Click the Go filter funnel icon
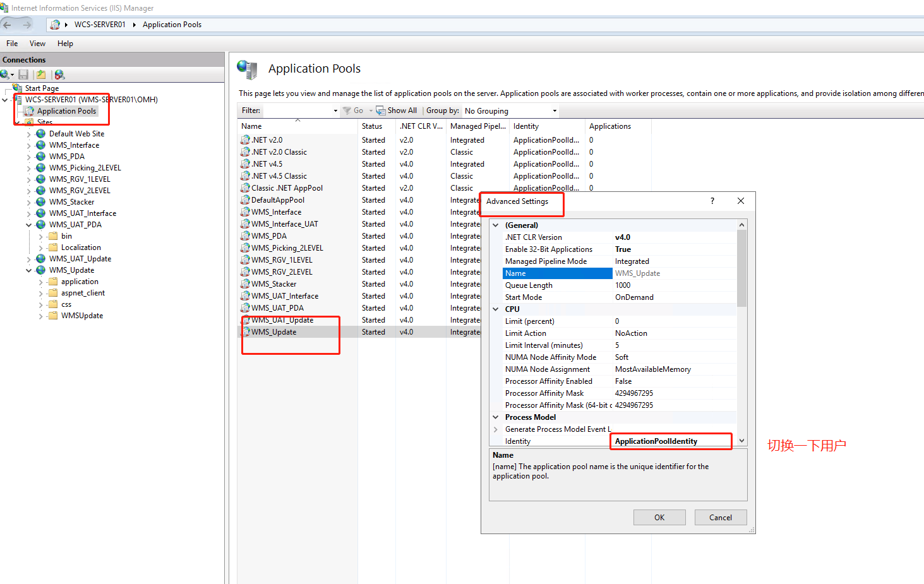 coord(347,110)
